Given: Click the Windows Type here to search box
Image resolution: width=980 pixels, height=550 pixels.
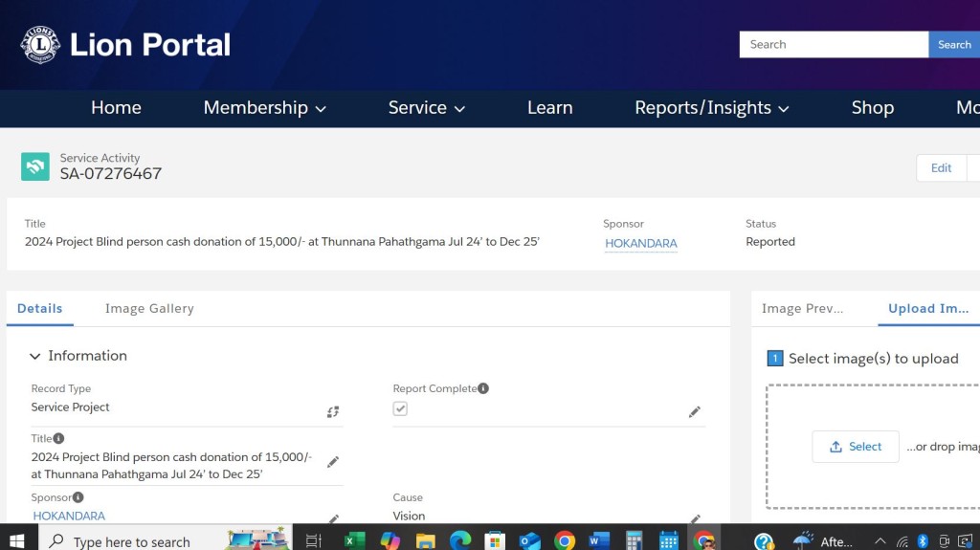Looking at the screenshot, I should 166,540.
